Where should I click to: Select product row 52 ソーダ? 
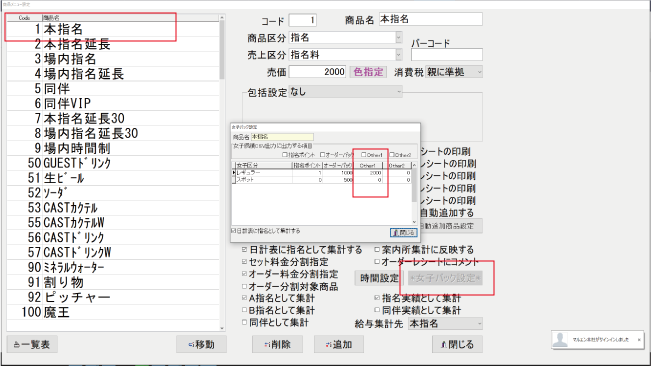click(x=113, y=193)
